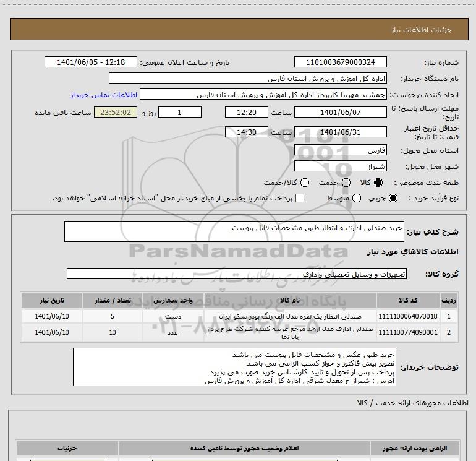476x461 pixels.
Task: Click the جزئیات column header
Action: pos(67,448)
